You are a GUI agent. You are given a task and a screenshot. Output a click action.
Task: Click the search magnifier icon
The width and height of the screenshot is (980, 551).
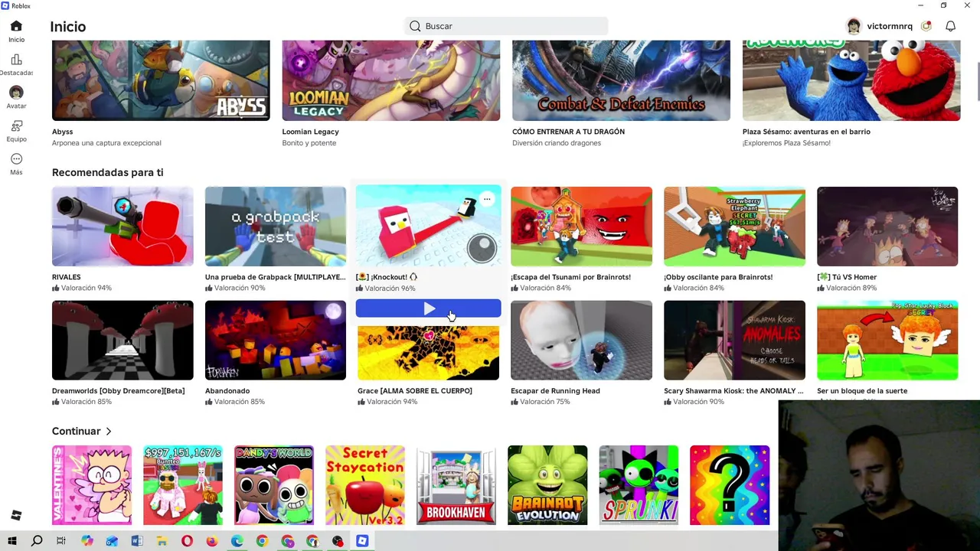pyautogui.click(x=415, y=26)
